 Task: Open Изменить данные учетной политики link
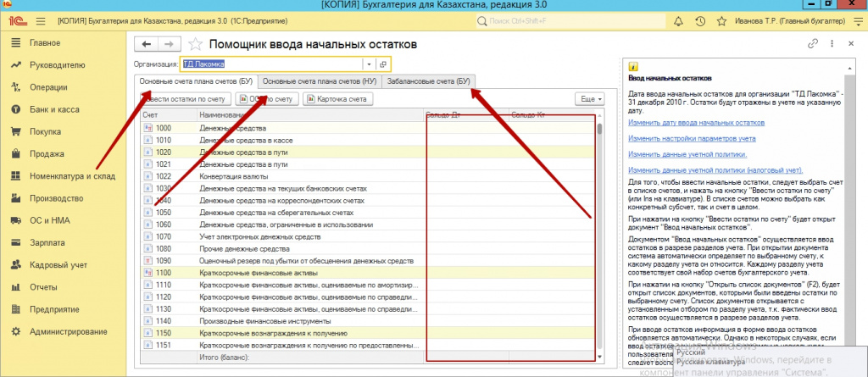tap(687, 154)
